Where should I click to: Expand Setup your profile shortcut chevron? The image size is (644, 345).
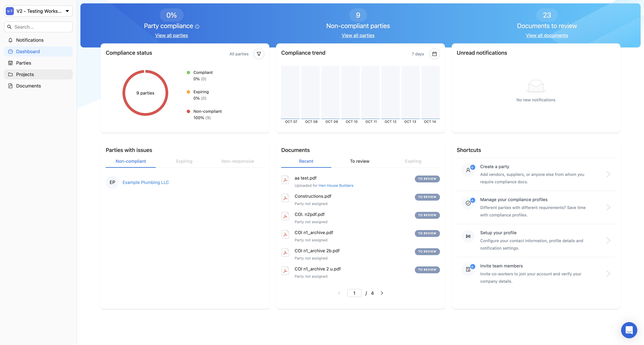tap(608, 240)
